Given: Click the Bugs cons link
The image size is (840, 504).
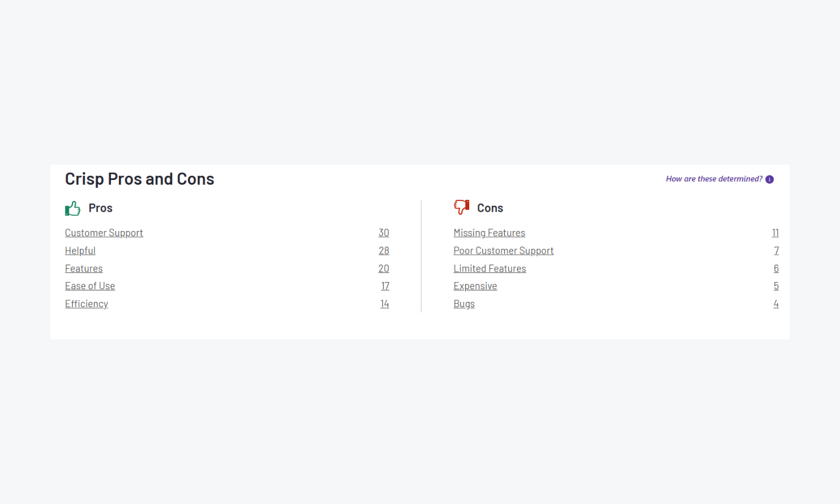Looking at the screenshot, I should tap(464, 304).
